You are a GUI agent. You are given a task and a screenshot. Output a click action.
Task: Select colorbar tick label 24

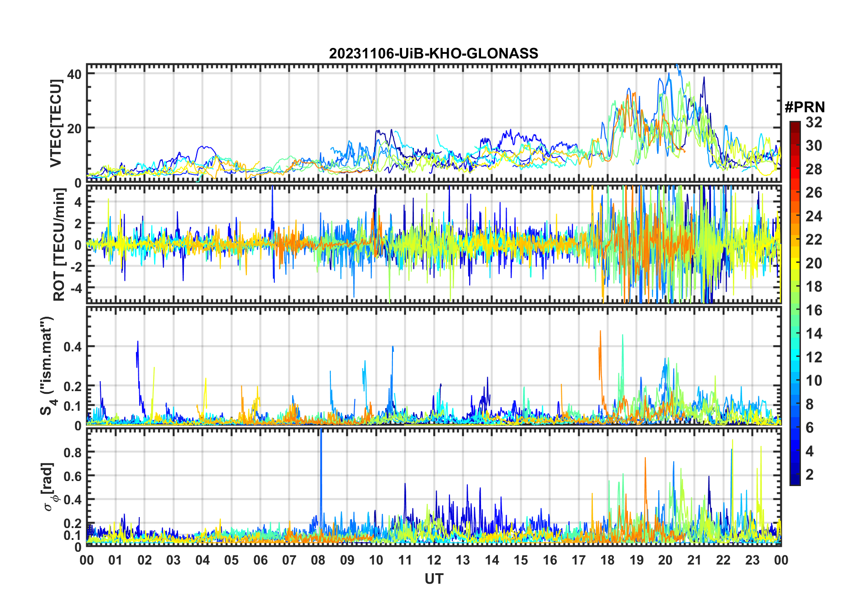click(x=814, y=216)
